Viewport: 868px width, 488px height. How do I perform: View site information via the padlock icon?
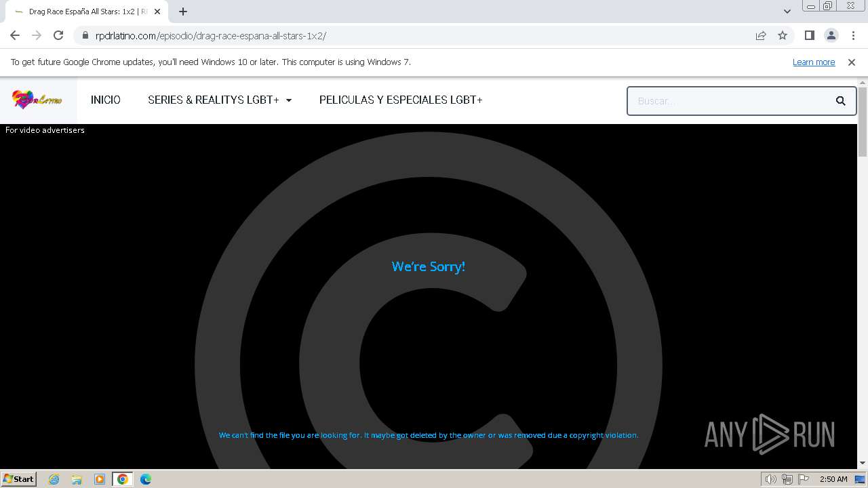point(85,35)
